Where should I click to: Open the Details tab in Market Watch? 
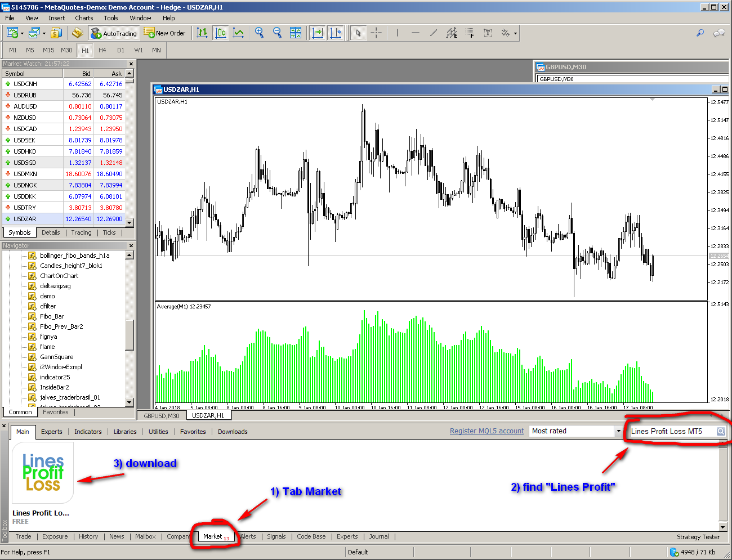pyautogui.click(x=51, y=232)
